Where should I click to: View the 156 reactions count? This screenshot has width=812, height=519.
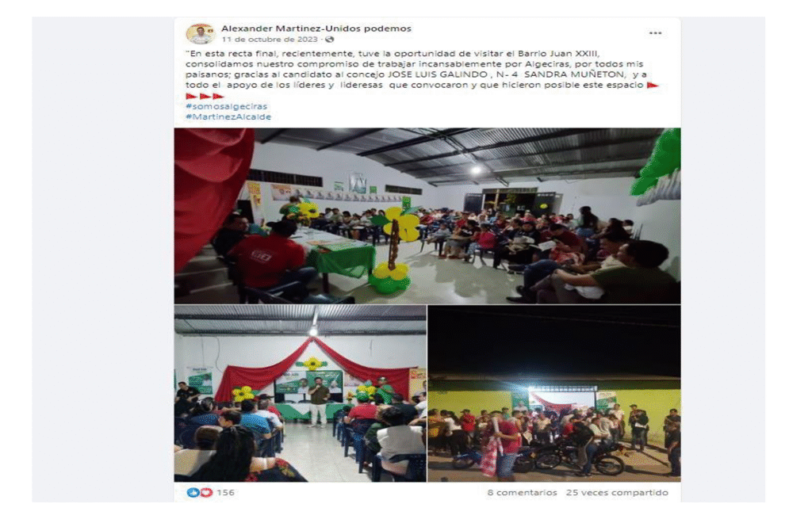pyautogui.click(x=225, y=492)
